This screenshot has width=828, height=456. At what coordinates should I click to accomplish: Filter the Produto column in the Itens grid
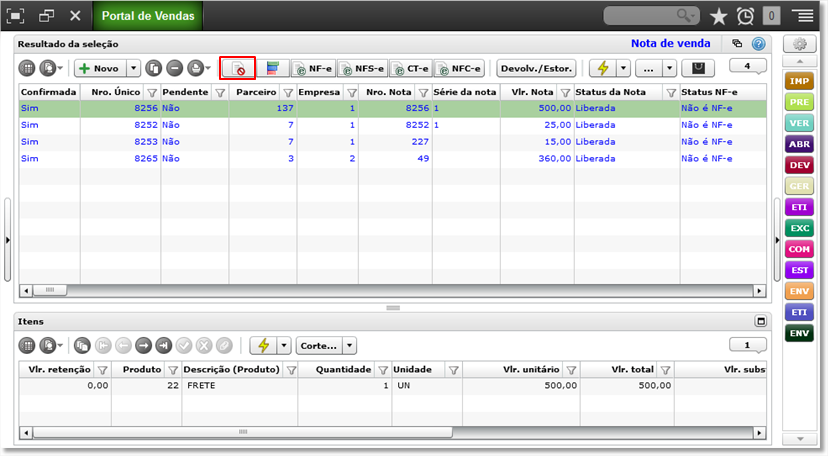173,370
